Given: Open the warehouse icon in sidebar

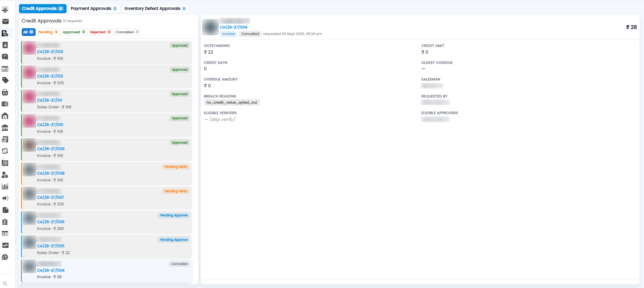Looking at the screenshot, I should point(5,116).
